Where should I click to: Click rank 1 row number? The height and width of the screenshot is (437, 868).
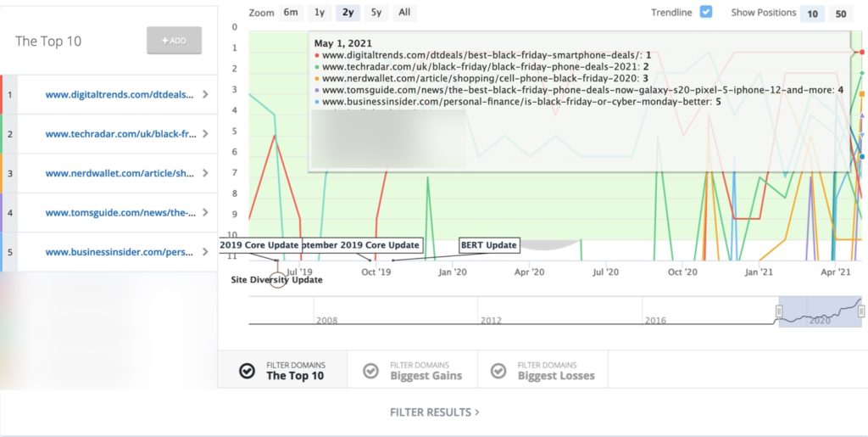(x=10, y=95)
